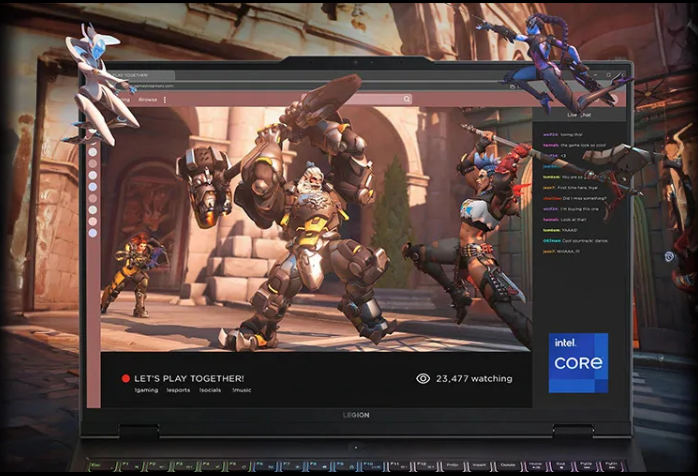This screenshot has width=698, height=476.
Task: Select chat message 'loving this!' from wolf24
Action: click(563, 134)
